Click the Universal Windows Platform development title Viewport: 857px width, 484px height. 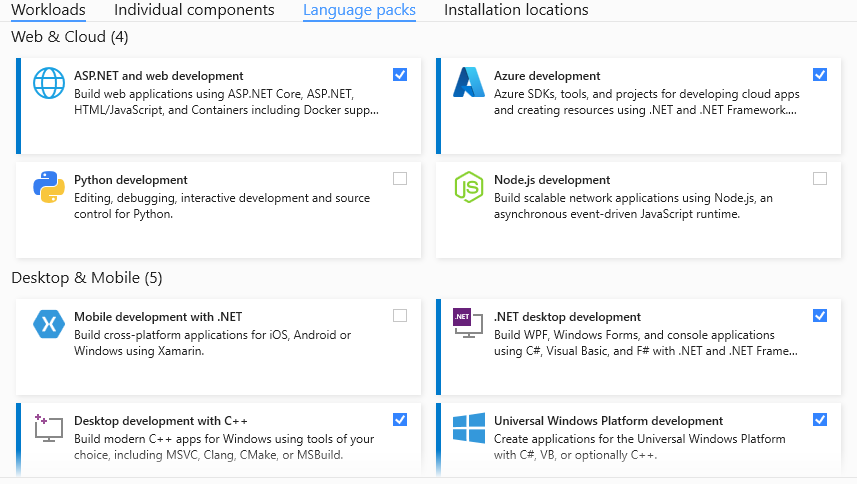point(608,421)
